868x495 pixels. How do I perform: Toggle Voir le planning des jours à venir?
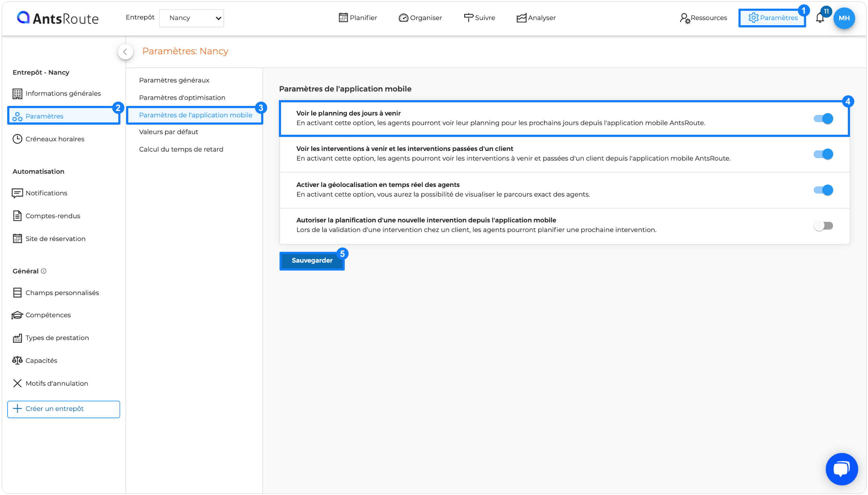click(823, 119)
